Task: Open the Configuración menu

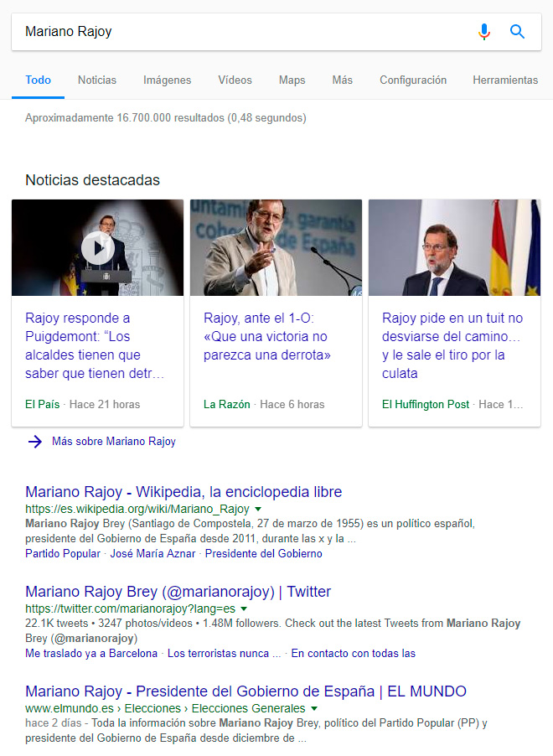Action: click(413, 80)
